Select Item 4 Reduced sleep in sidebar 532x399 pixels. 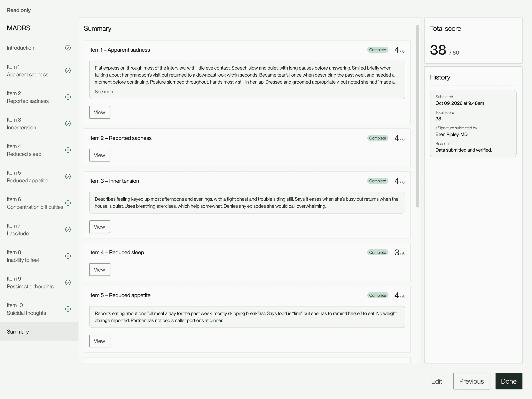[x=39, y=150]
